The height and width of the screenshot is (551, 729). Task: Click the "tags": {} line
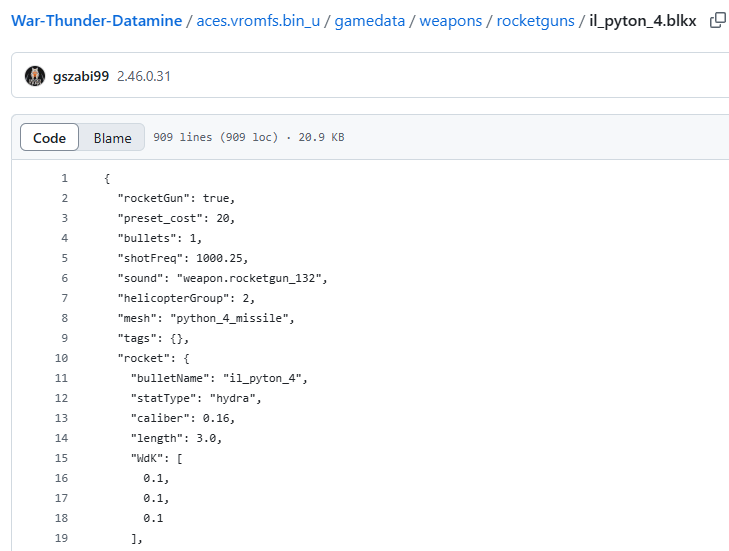coord(153,338)
